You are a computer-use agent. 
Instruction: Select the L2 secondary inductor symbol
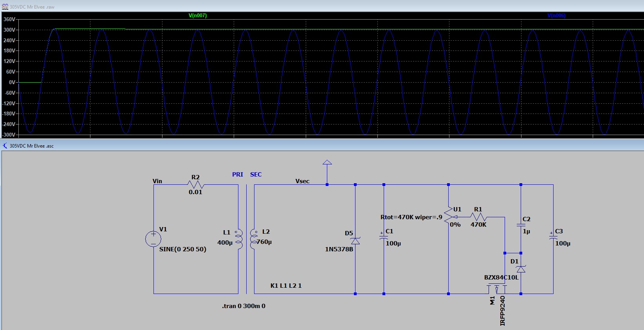[x=254, y=239]
